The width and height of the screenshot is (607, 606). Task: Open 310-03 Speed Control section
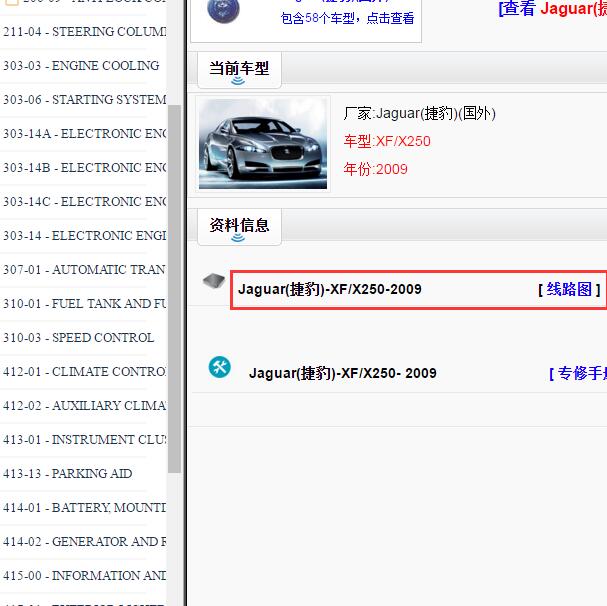(79, 338)
